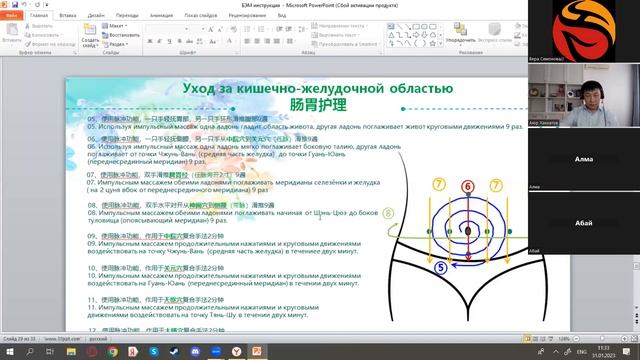
Task: Open Windows Start menu
Action: pyautogui.click(x=9, y=351)
